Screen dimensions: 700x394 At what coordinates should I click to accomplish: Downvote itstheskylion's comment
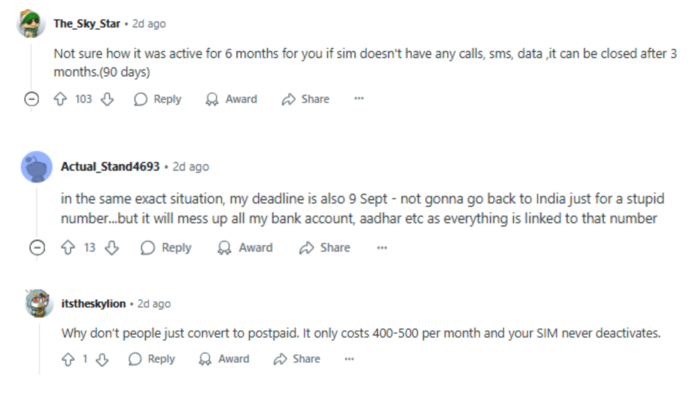click(x=102, y=359)
